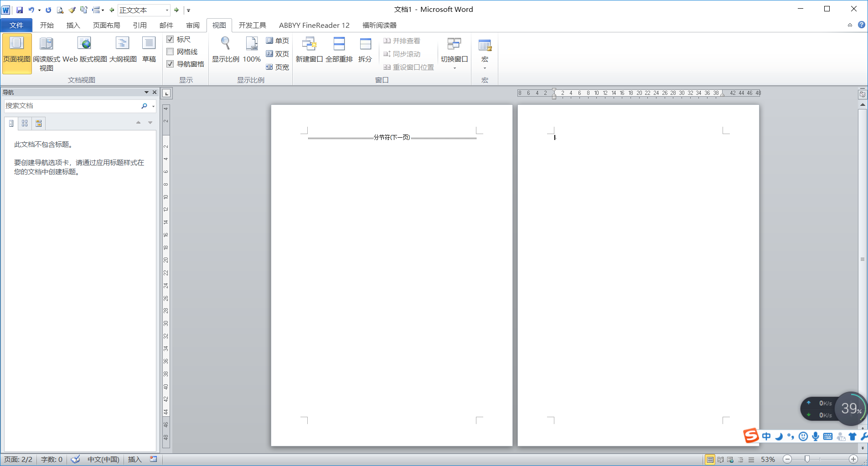Select 双页 two pages zoom

pyautogui.click(x=277, y=54)
